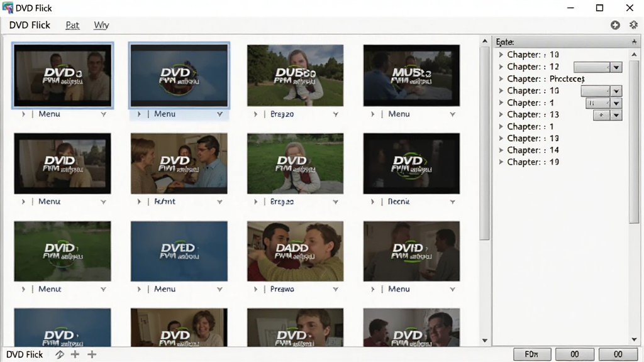
Task: Open the dropdown arrow under the MUS thumbnail
Action: 452,114
